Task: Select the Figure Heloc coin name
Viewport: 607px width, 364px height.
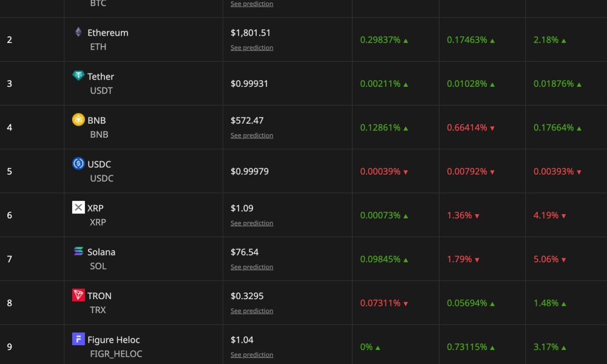Action: pos(114,340)
